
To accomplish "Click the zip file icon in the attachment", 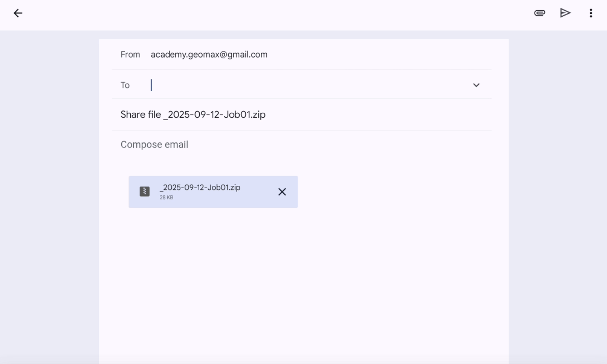I will pos(145,191).
